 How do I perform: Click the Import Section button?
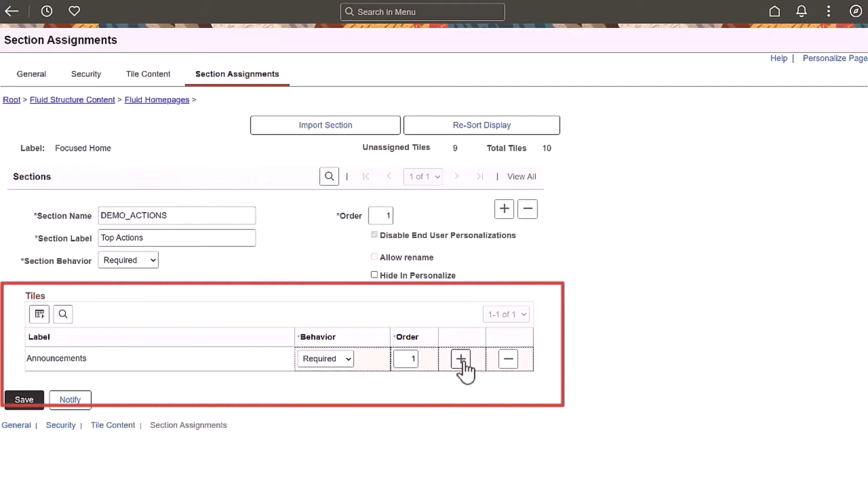click(325, 125)
